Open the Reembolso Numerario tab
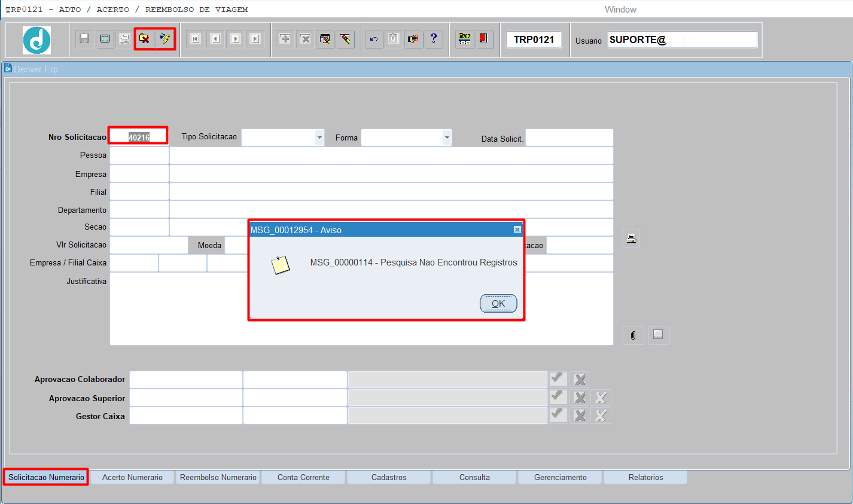 coord(218,477)
